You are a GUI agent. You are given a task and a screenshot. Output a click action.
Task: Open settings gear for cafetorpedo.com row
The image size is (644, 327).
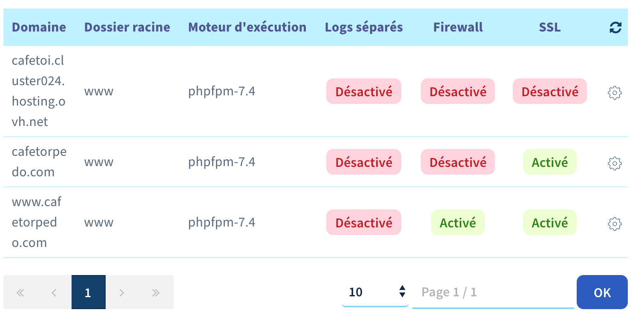coord(615,163)
